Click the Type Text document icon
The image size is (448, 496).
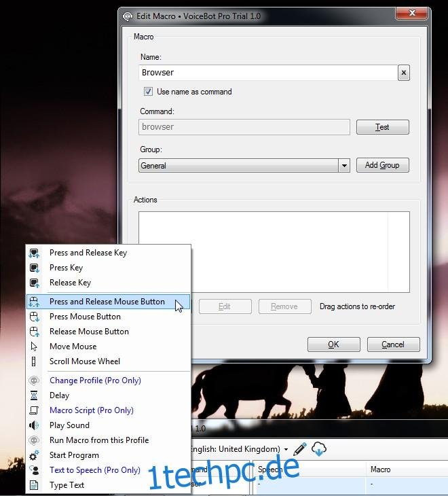click(34, 485)
